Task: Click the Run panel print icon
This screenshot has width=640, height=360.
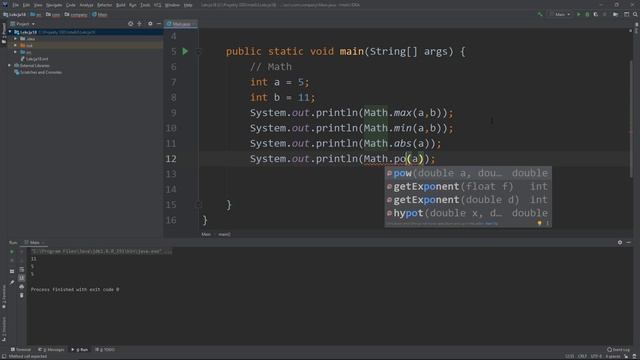Action: click(x=22, y=287)
